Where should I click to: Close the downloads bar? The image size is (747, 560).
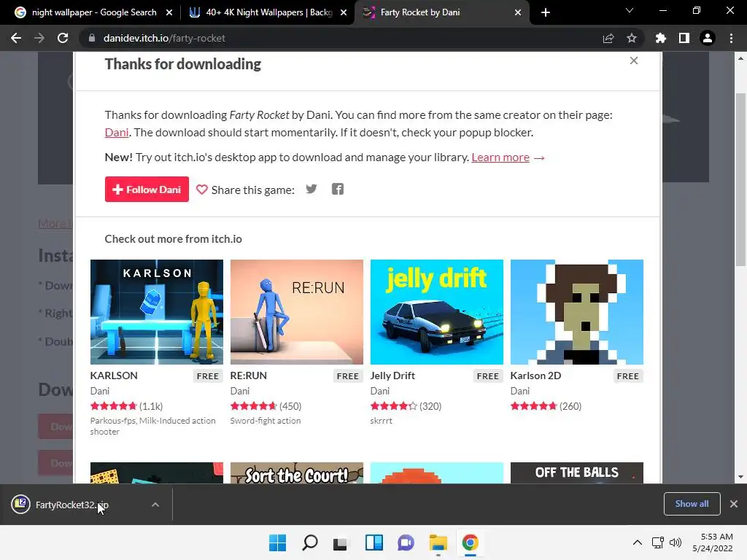pyautogui.click(x=734, y=504)
